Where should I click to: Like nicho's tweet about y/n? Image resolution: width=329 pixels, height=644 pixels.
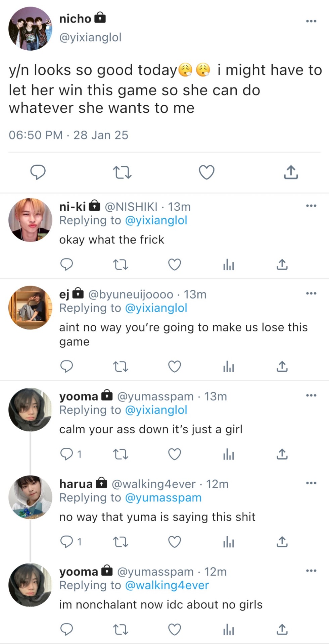pyautogui.click(x=206, y=172)
